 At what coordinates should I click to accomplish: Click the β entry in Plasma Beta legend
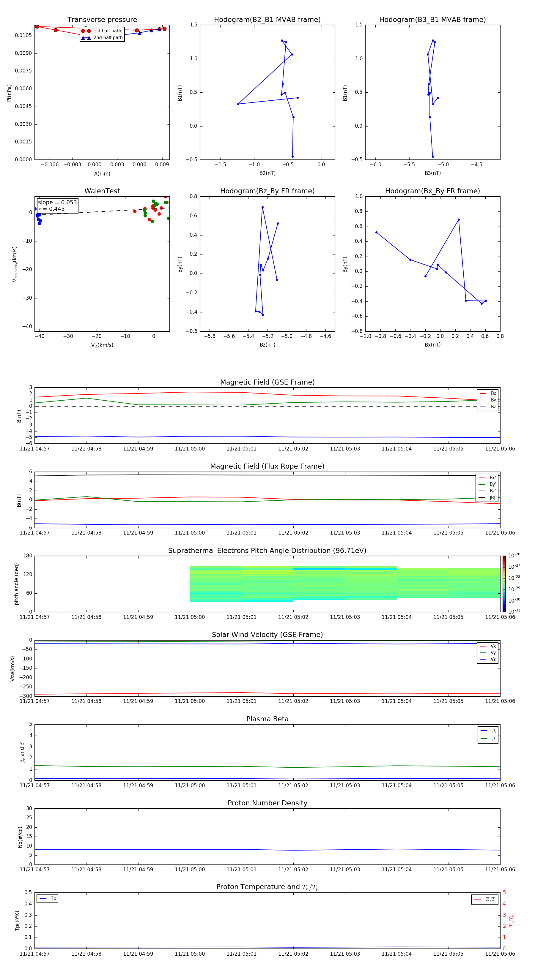click(x=488, y=739)
